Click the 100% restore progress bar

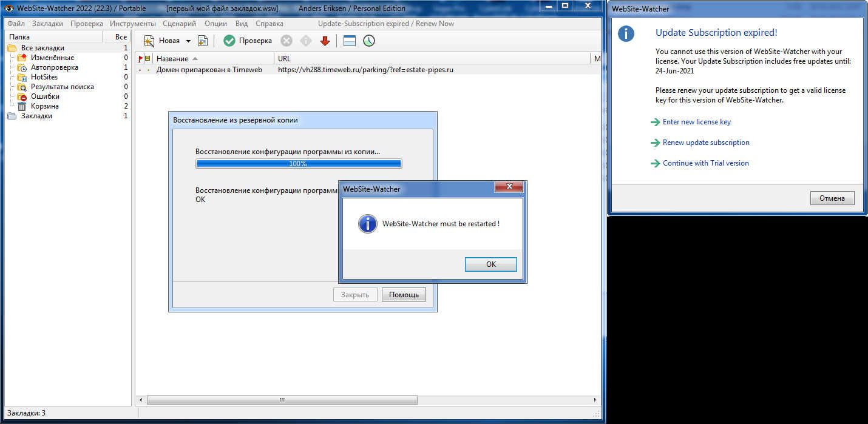pyautogui.click(x=299, y=164)
